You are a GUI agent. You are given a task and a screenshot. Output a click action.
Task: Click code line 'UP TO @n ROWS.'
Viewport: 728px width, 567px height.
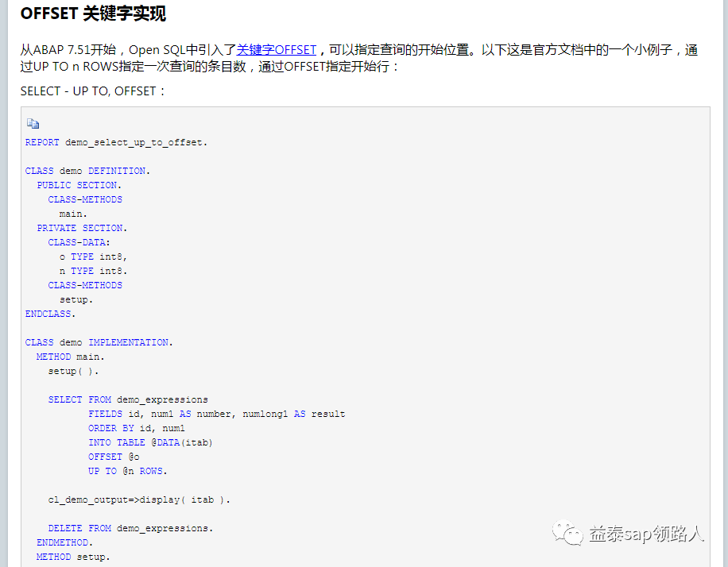pyautogui.click(x=128, y=471)
